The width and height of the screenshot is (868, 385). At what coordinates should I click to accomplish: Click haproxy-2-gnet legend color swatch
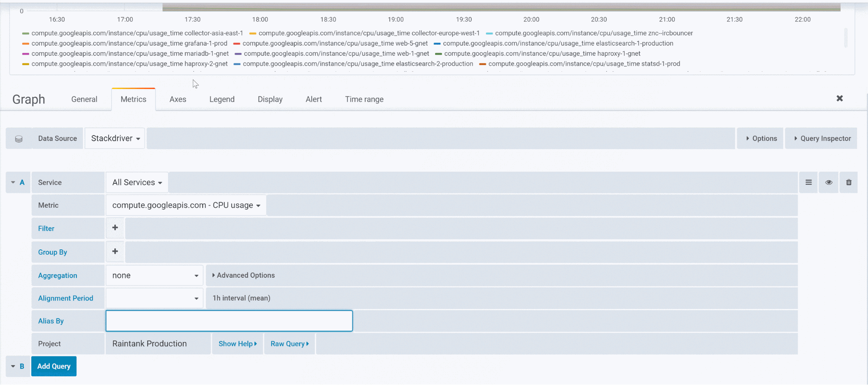26,64
